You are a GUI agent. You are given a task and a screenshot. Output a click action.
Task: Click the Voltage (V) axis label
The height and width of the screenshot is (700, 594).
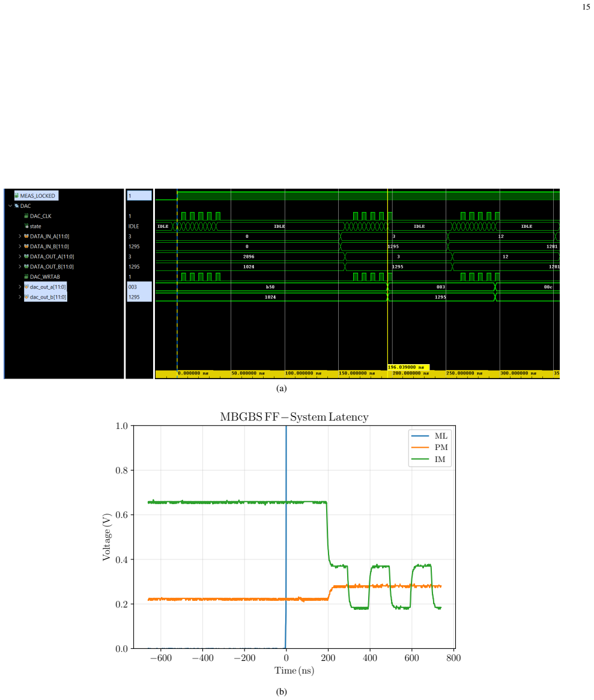[x=106, y=537]
